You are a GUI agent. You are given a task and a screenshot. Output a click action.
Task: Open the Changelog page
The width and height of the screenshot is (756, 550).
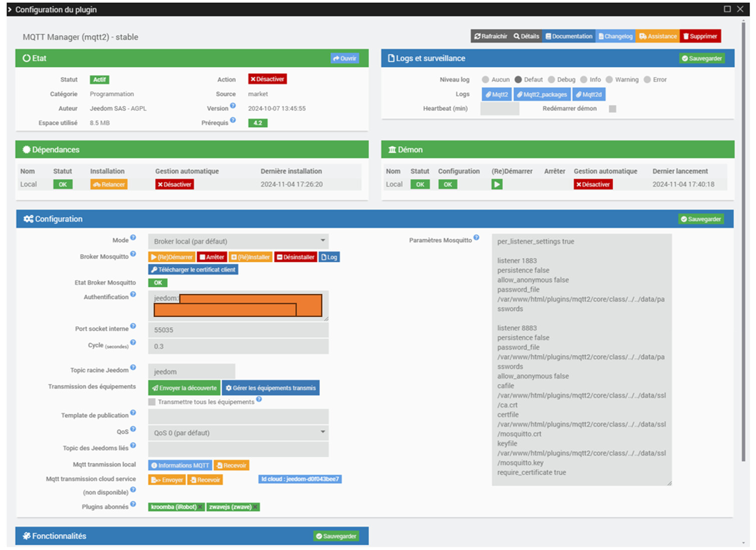[x=615, y=36]
